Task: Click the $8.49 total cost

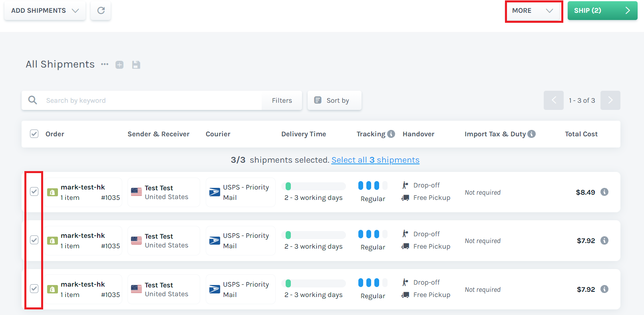Action: 585,192
